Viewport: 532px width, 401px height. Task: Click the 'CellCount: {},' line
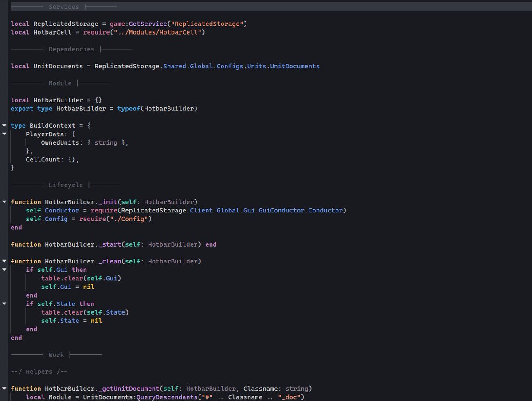tap(52, 160)
